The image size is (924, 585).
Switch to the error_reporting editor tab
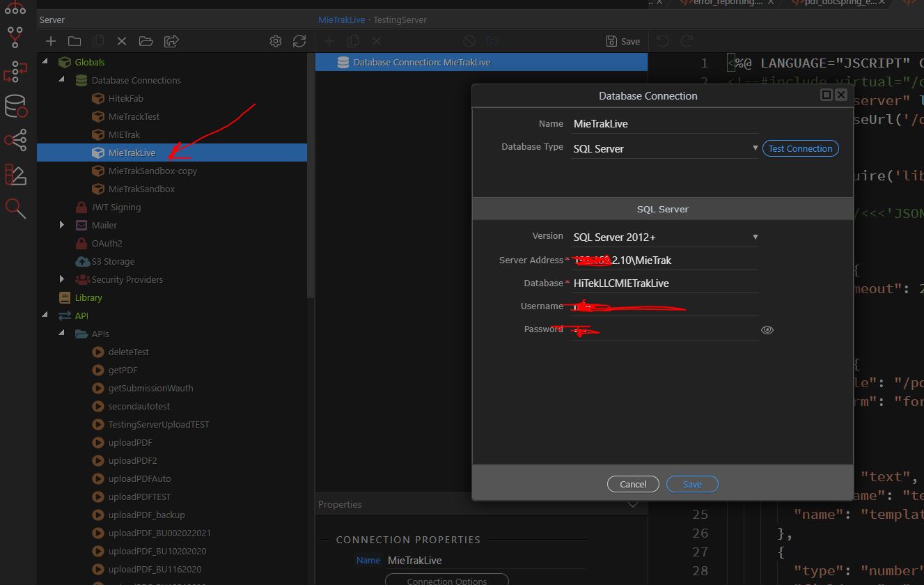[x=728, y=3]
